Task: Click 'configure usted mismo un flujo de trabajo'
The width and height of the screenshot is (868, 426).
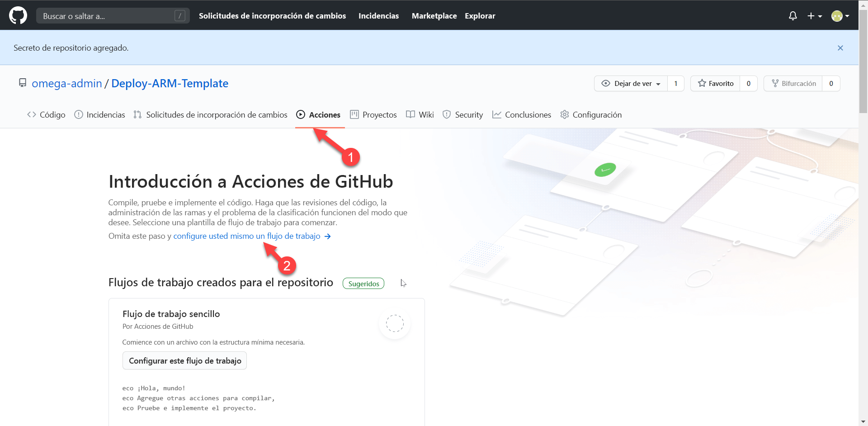Action: 247,236
